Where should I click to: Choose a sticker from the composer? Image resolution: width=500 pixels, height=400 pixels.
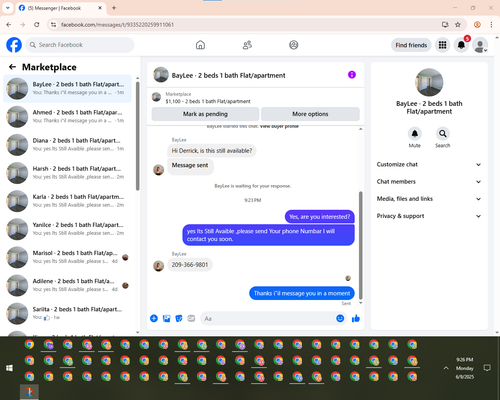pos(179,318)
